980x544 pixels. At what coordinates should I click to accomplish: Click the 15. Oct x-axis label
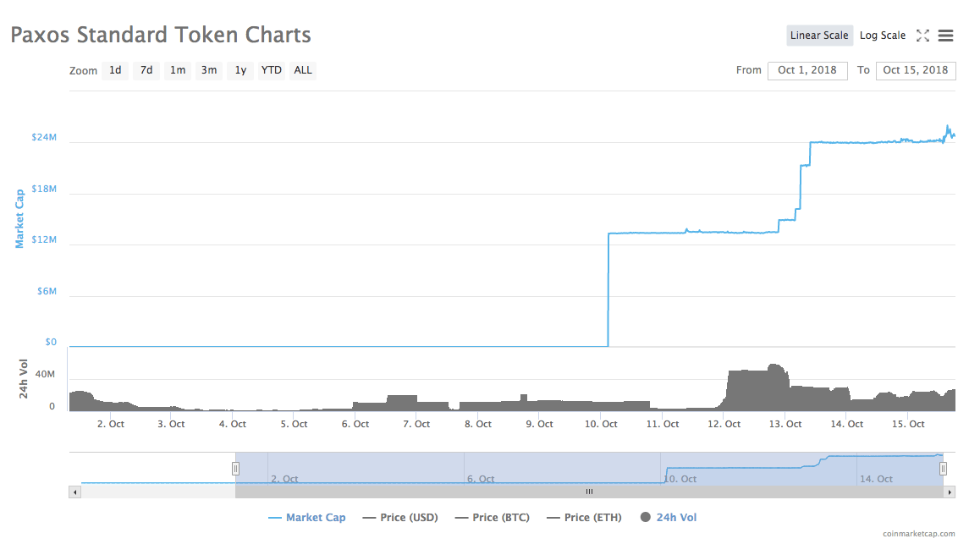click(908, 424)
